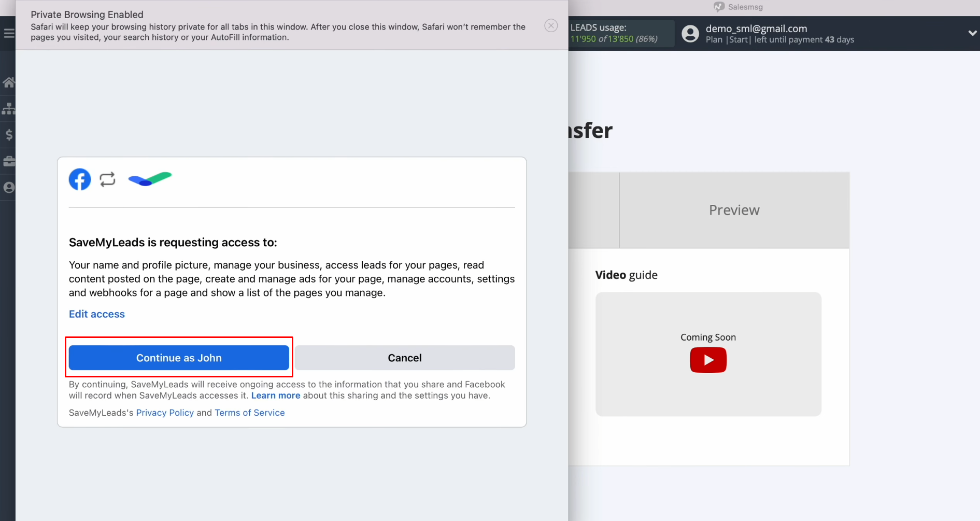The height and width of the screenshot is (521, 980).
Task: Click the Private Browsing Enabled heading
Action: [x=87, y=15]
